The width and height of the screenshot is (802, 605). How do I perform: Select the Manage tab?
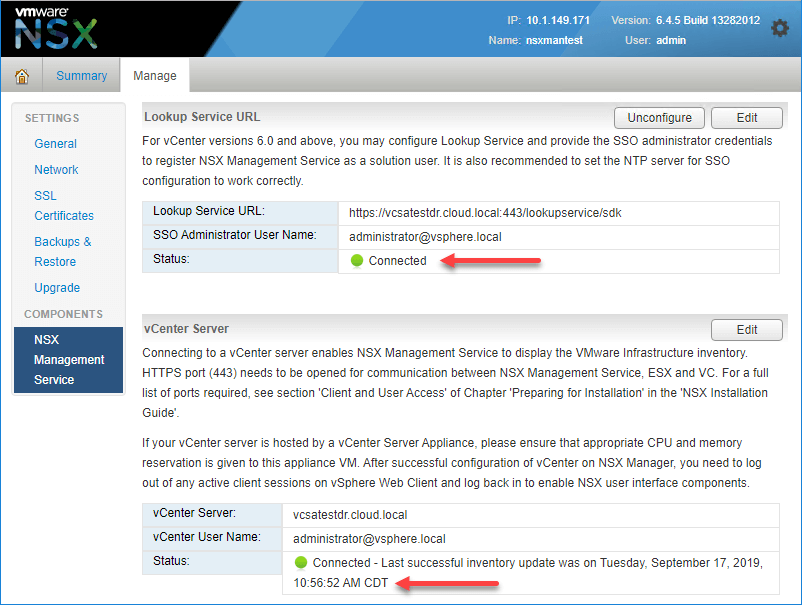point(154,76)
